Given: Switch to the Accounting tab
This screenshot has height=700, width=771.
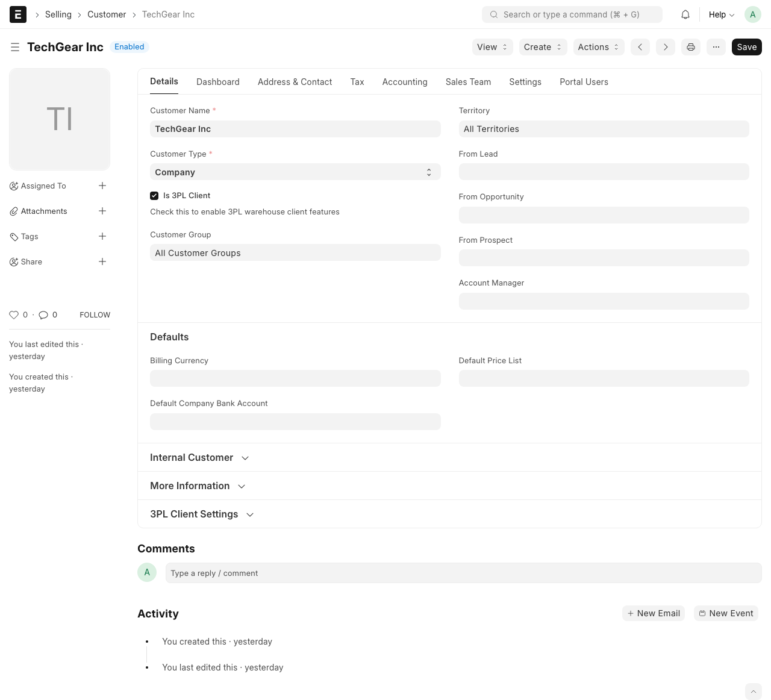Looking at the screenshot, I should click(404, 81).
